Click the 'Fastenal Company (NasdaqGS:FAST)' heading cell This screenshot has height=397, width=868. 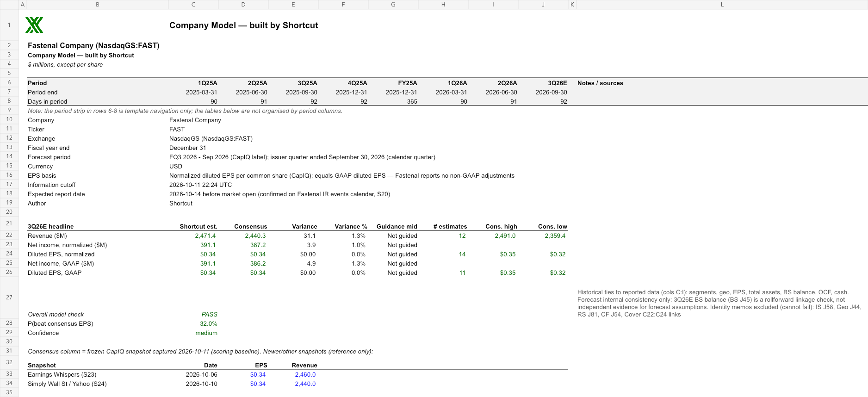(x=93, y=45)
